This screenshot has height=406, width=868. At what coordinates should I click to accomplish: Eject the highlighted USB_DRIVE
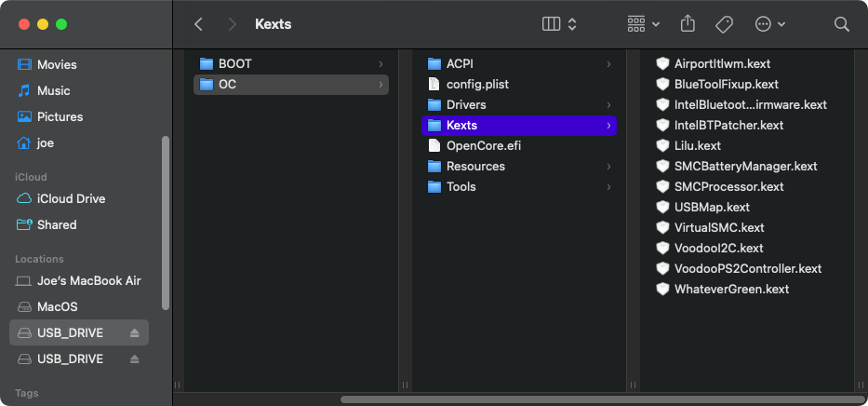(x=135, y=332)
